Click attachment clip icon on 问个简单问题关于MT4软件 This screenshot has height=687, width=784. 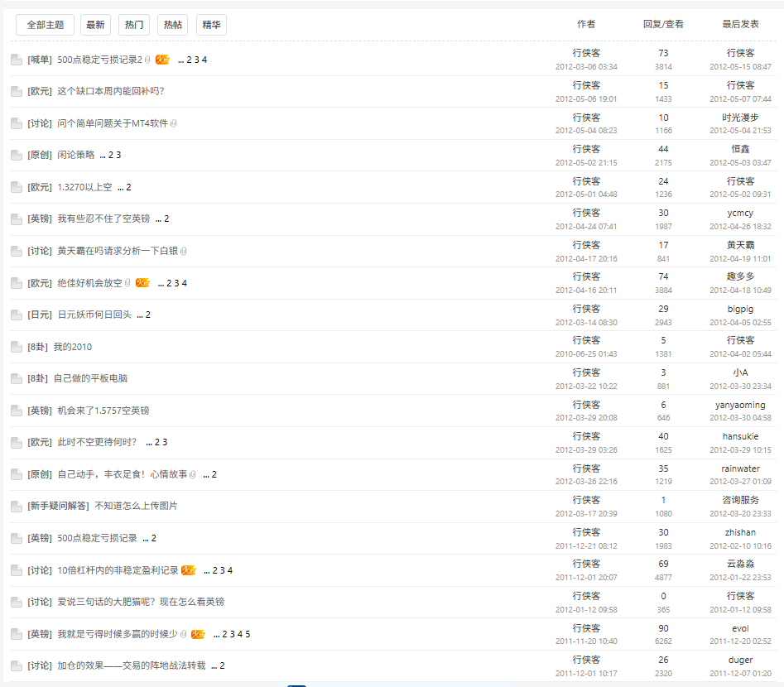point(174,123)
